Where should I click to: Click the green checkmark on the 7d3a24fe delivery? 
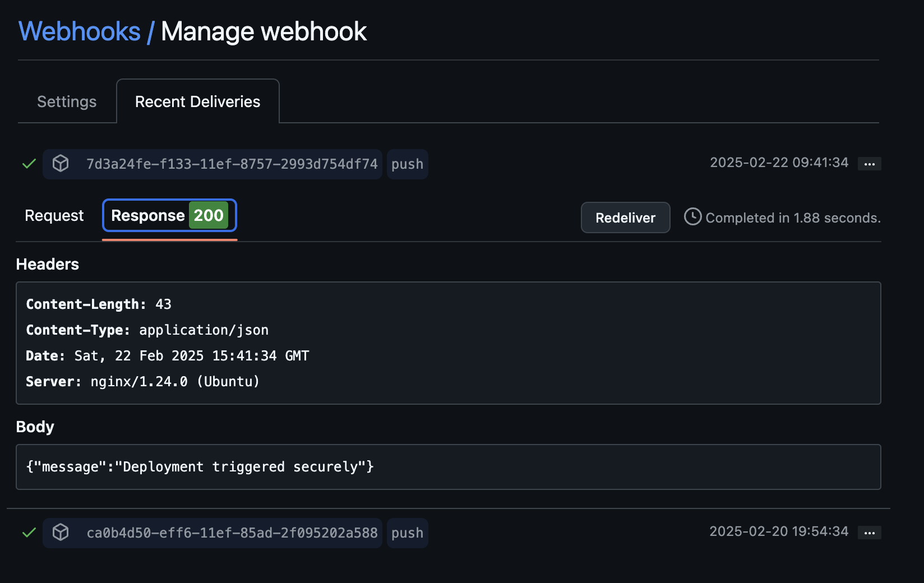[x=29, y=164]
